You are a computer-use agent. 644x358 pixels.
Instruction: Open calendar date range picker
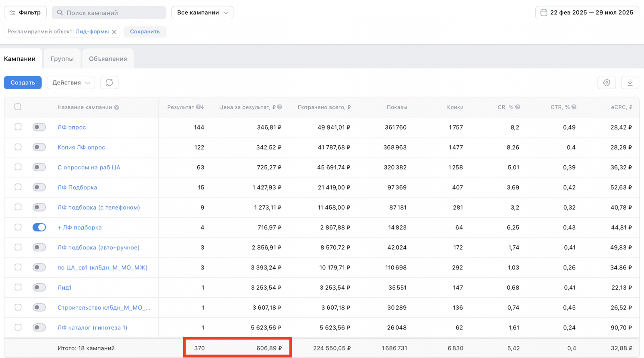click(587, 12)
